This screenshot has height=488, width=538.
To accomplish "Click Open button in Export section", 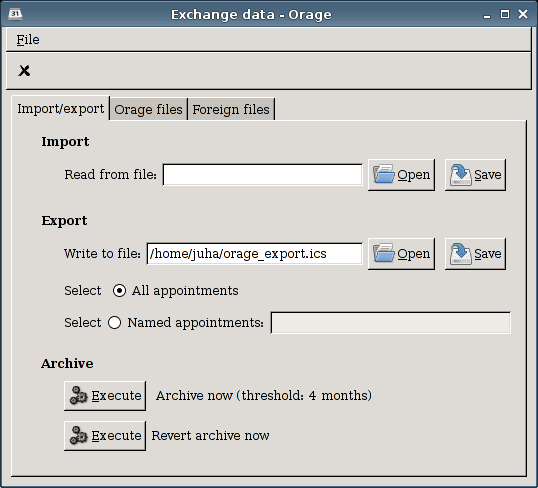I will pyautogui.click(x=401, y=254).
